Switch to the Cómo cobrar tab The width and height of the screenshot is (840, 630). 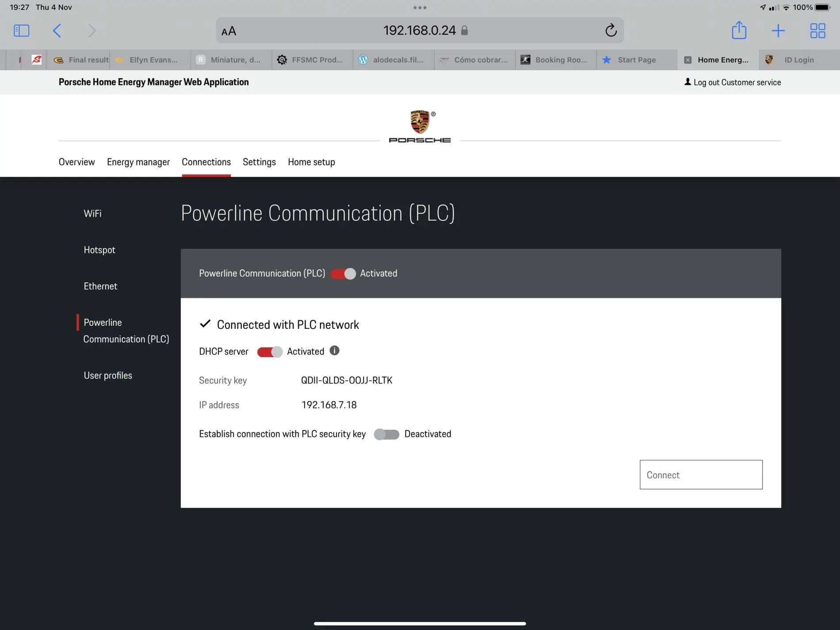pyautogui.click(x=475, y=60)
